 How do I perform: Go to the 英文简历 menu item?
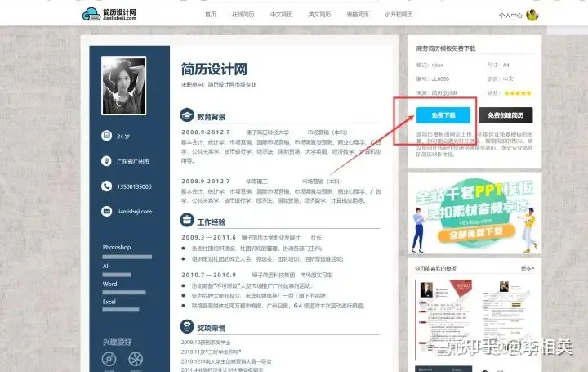(319, 14)
